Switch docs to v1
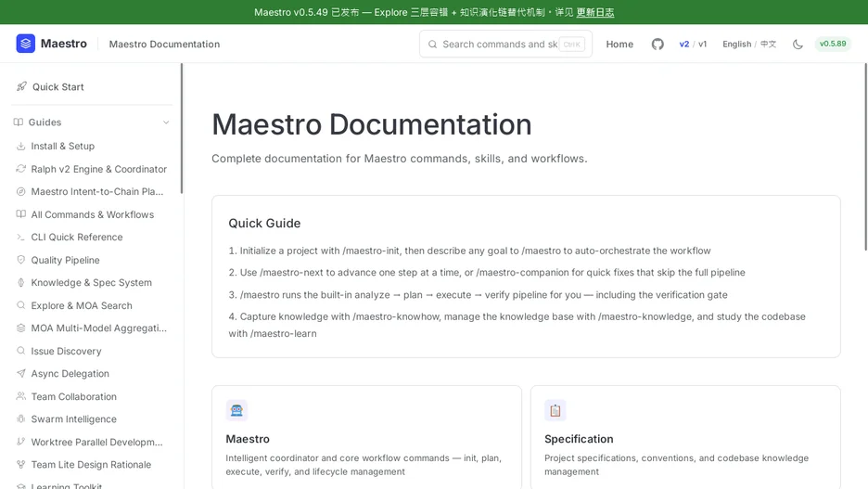This screenshot has height=489, width=868. 703,45
